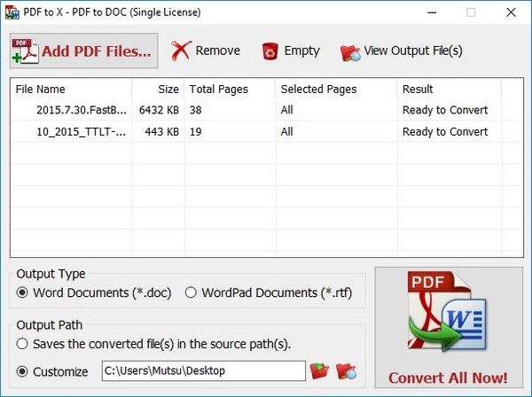Image resolution: width=532 pixels, height=397 pixels.
Task: Click the application icon in title bar
Action: (x=12, y=12)
